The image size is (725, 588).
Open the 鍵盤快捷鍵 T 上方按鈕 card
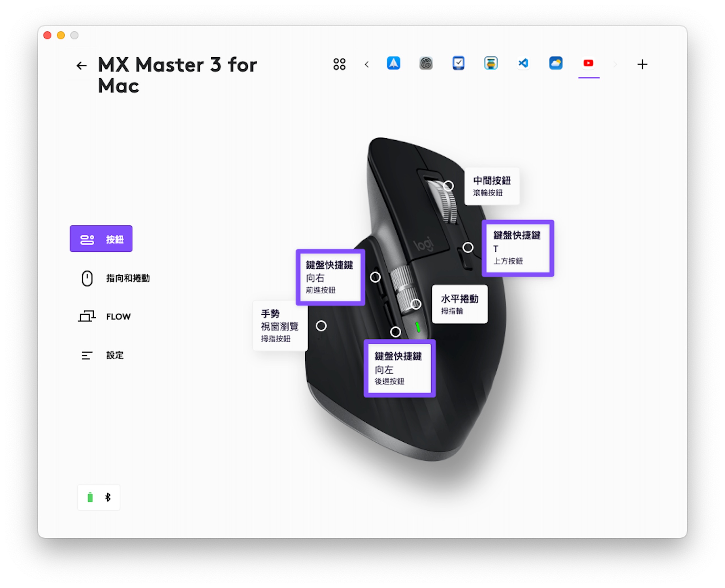518,248
